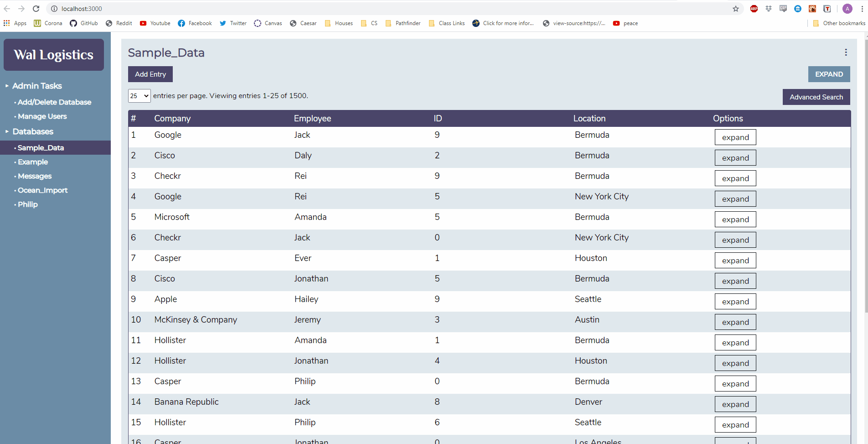Image resolution: width=868 pixels, height=444 pixels.
Task: Expand row 14 Banana Republic
Action: click(735, 404)
